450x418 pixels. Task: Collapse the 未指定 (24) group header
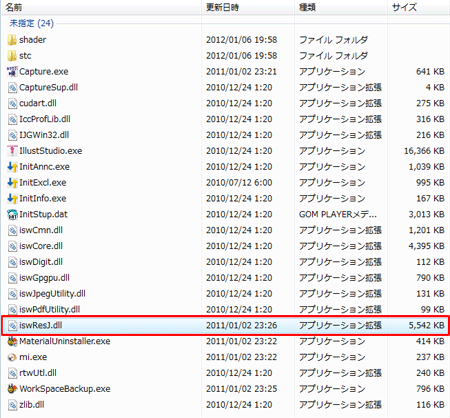point(31,23)
